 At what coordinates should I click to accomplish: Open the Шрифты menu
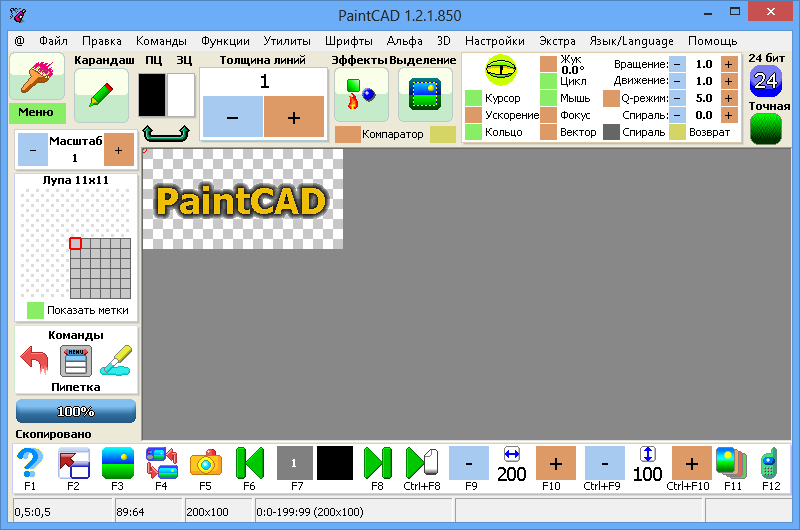[348, 41]
